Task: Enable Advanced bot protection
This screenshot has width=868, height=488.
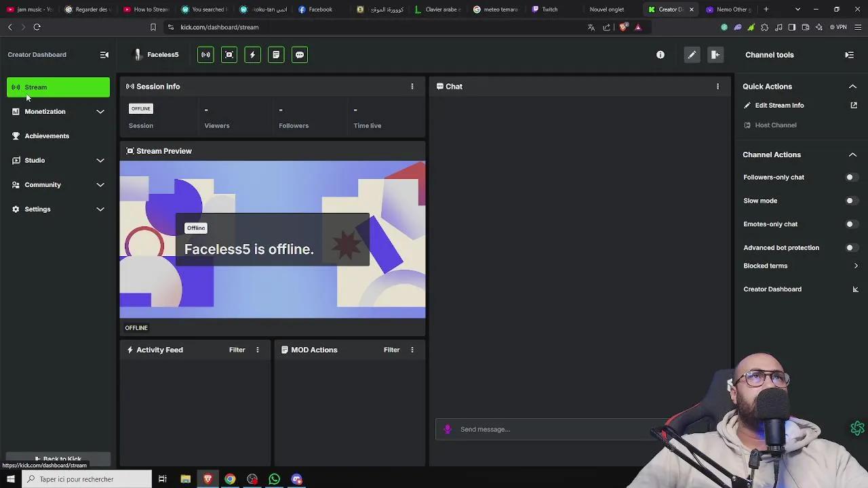Action: [x=850, y=247]
